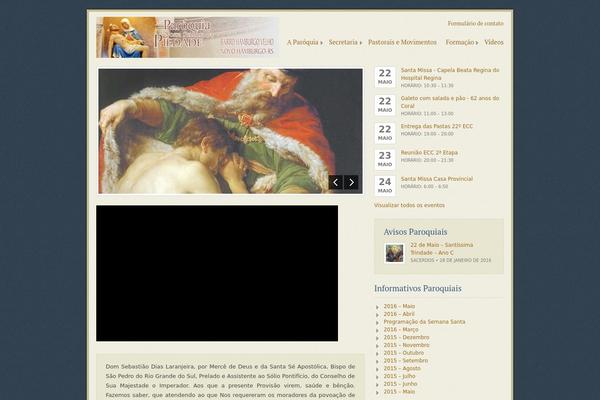Open the 2015 – Setembro informativo
Screen dimensions: 600x400
406,361
